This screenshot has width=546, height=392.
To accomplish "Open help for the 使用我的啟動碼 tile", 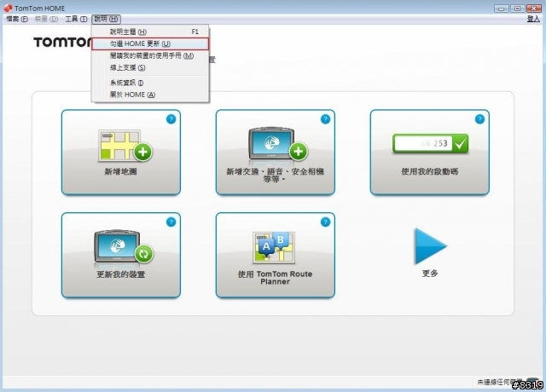I will [x=479, y=119].
